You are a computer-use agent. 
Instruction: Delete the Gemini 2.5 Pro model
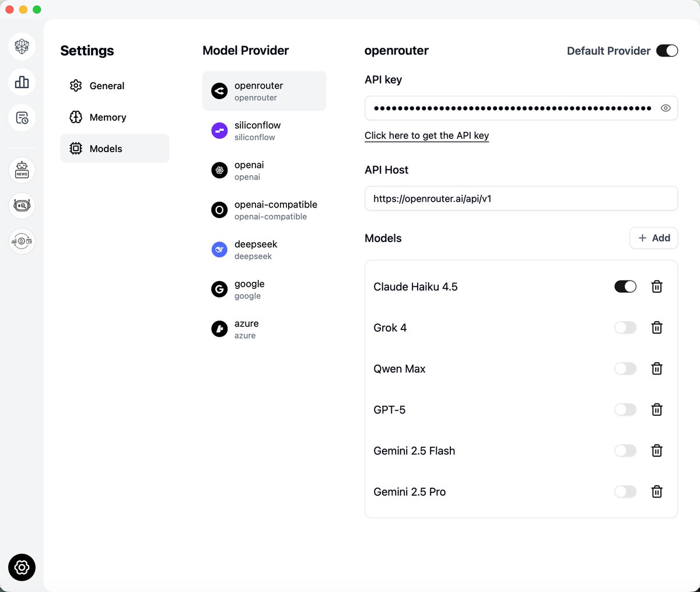[x=657, y=492]
